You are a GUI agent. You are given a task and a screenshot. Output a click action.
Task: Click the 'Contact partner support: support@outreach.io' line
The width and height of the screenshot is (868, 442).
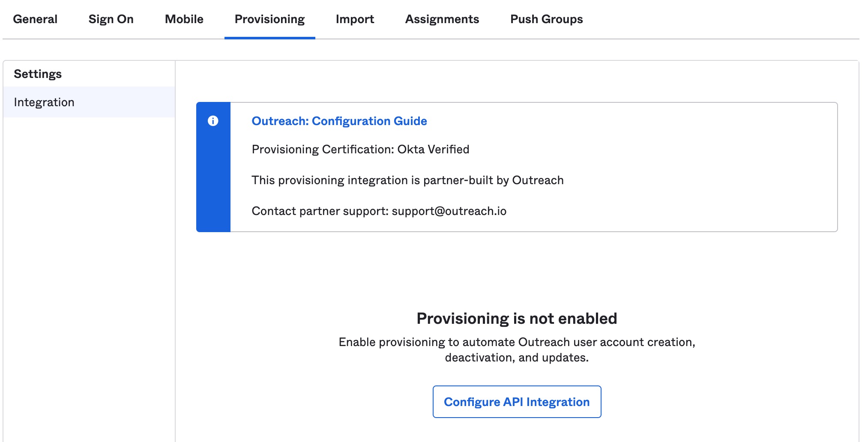pyautogui.click(x=379, y=211)
